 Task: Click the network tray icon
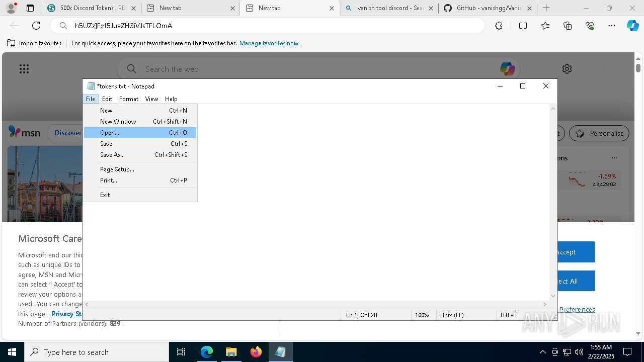567,352
